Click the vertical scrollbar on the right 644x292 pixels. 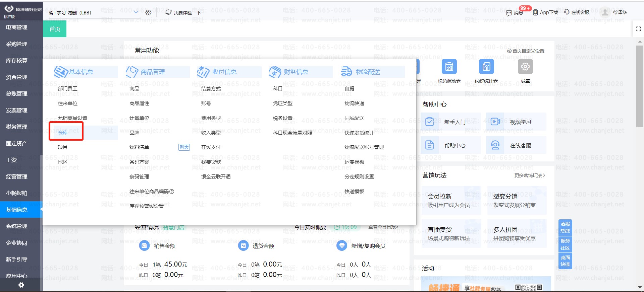[640, 86]
